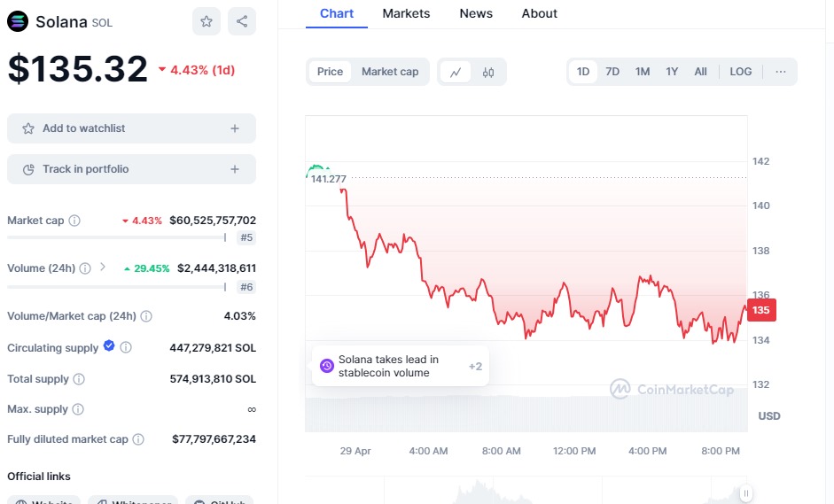Click the chart range slider pause handle

point(746,493)
